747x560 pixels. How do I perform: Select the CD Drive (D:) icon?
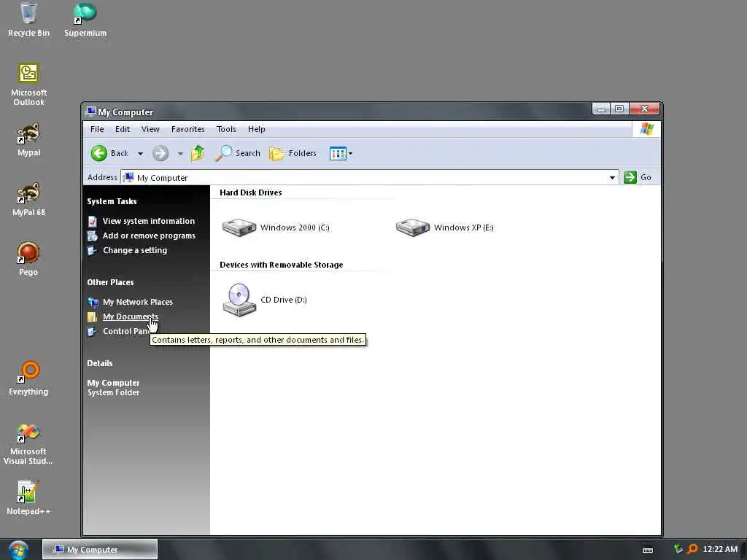point(239,300)
